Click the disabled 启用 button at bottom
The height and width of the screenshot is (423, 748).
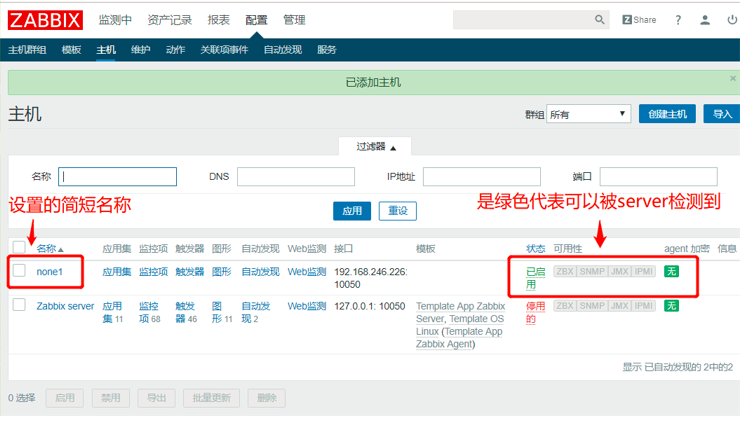pos(65,398)
